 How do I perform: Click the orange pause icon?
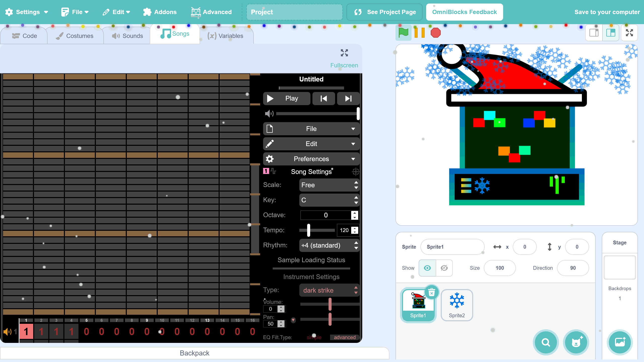(419, 33)
